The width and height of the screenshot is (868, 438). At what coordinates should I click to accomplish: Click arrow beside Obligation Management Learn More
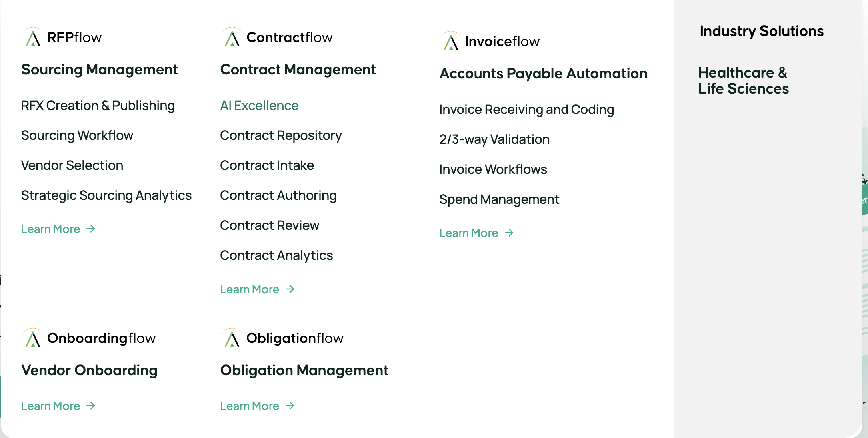290,406
